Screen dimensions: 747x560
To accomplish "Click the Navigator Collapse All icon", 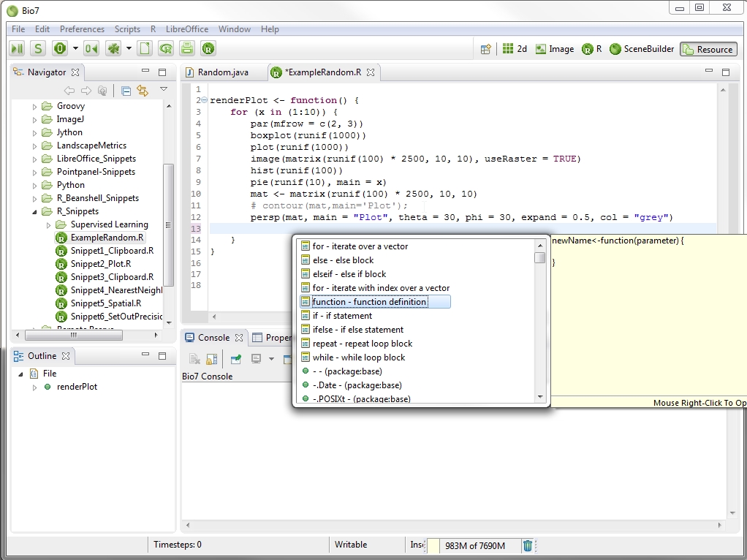I will 126,91.
